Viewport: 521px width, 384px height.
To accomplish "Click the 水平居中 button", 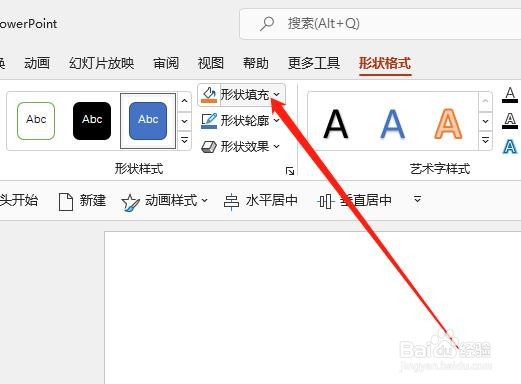I will tap(260, 201).
